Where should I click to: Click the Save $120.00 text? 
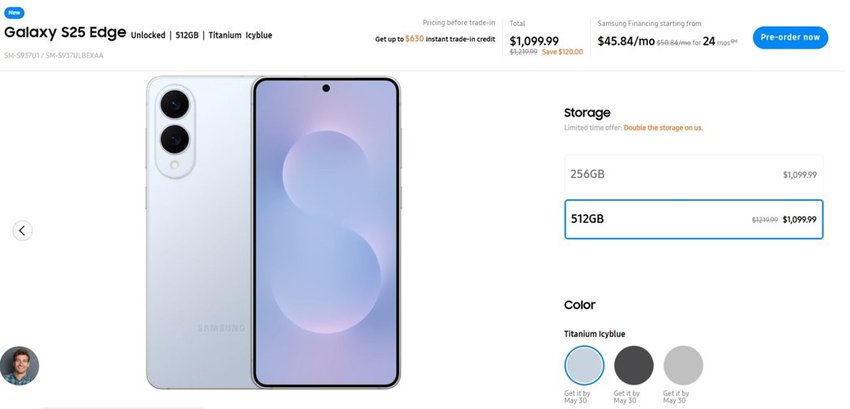tap(562, 52)
